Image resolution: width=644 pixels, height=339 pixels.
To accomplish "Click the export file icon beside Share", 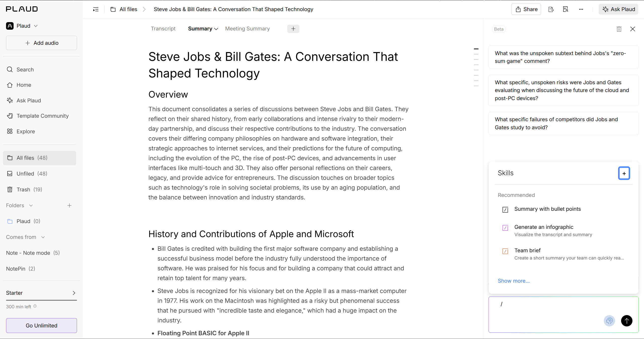I will click(551, 9).
